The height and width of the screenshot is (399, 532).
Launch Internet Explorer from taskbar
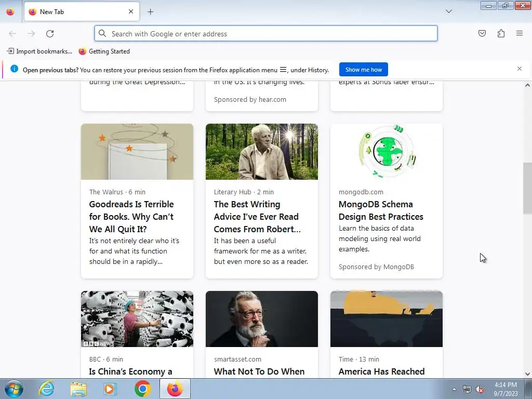coord(46,389)
